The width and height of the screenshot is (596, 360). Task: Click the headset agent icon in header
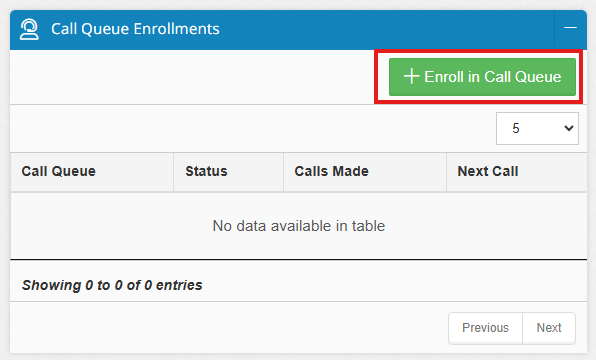point(29,29)
